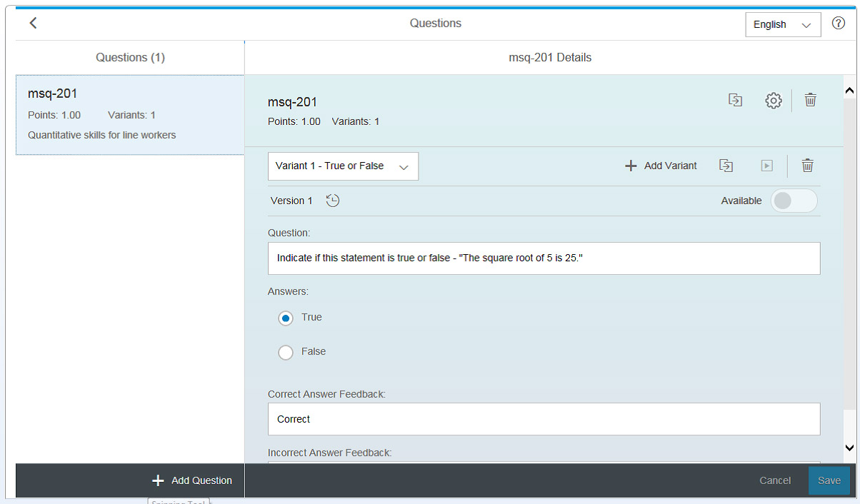The image size is (860, 504).
Task: Select msq-201 in the Questions list
Action: tap(130, 114)
